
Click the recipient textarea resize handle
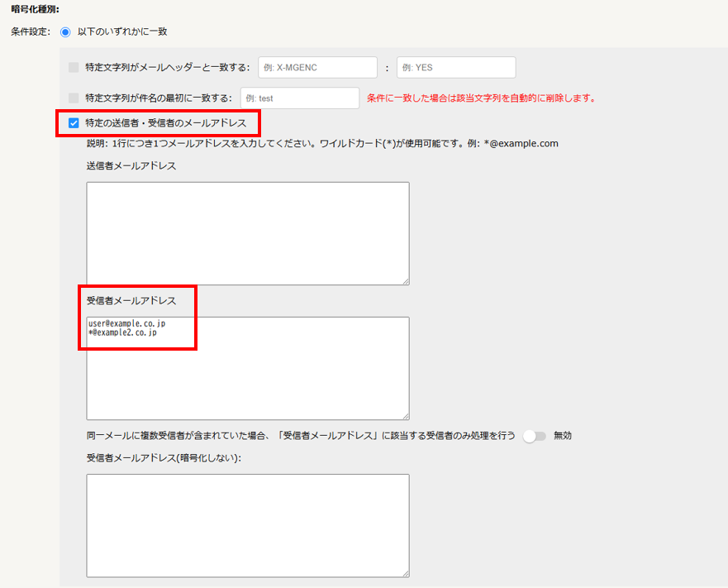pyautogui.click(x=406, y=416)
